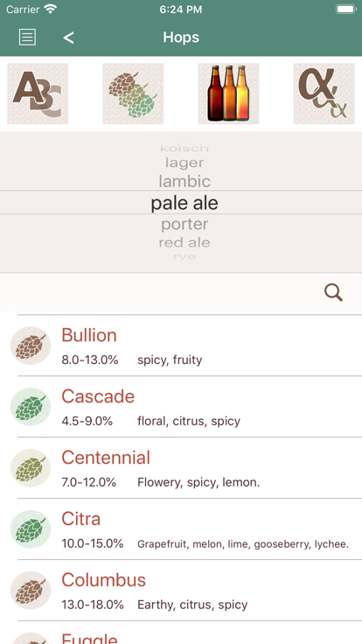This screenshot has height=644, width=362.
Task: Tap the olive Centennial hop icon
Action: (31, 468)
